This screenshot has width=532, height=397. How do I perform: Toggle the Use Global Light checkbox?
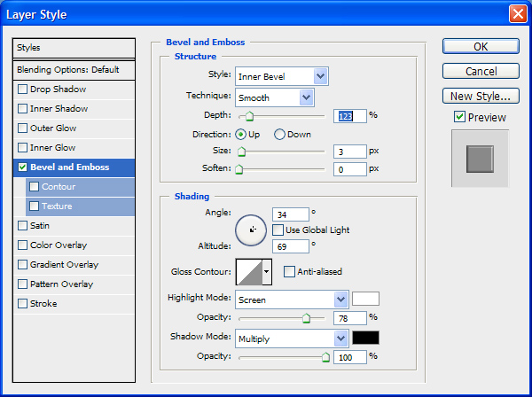tap(278, 230)
